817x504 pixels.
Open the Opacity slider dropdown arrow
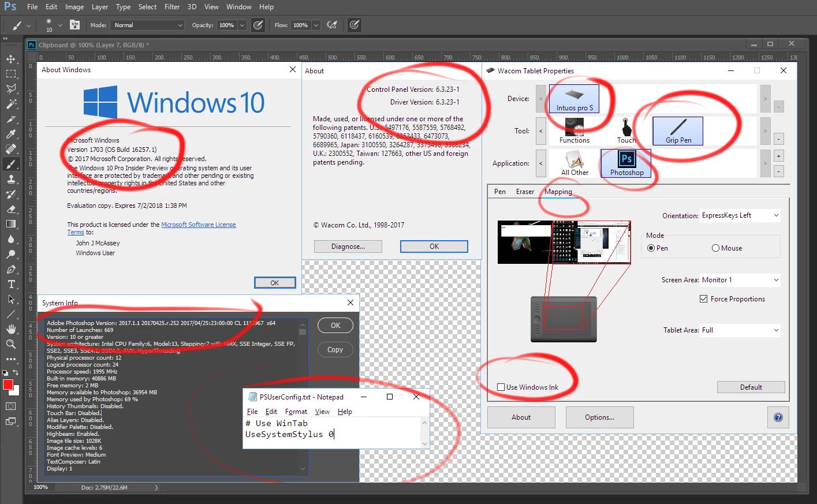[x=242, y=25]
